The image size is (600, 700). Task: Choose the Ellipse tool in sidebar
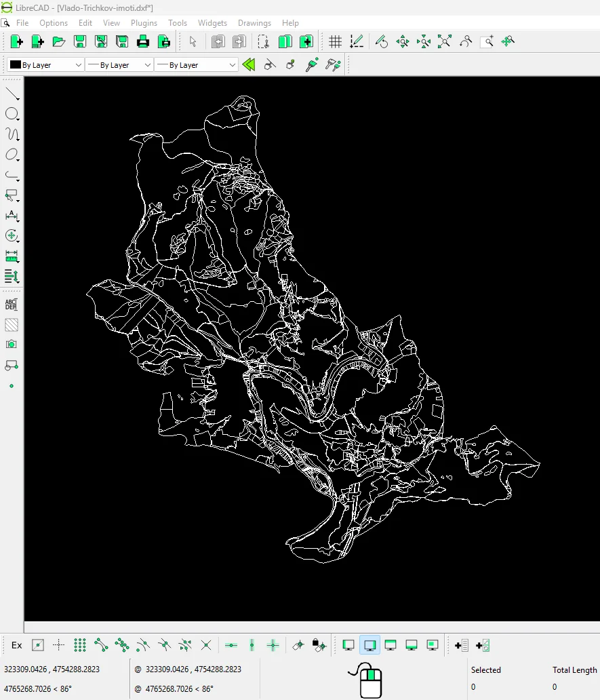coord(12,155)
